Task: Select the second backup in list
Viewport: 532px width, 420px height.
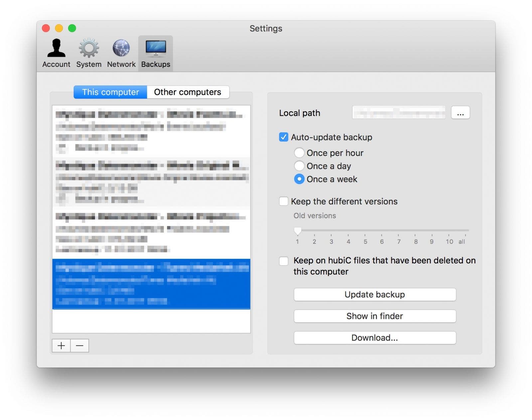Action: click(x=151, y=182)
